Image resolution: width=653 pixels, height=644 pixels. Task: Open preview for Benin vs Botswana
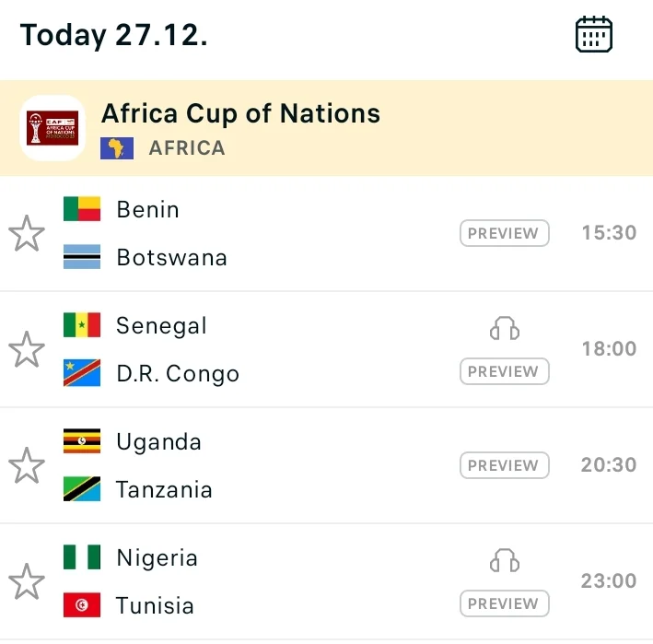click(504, 234)
